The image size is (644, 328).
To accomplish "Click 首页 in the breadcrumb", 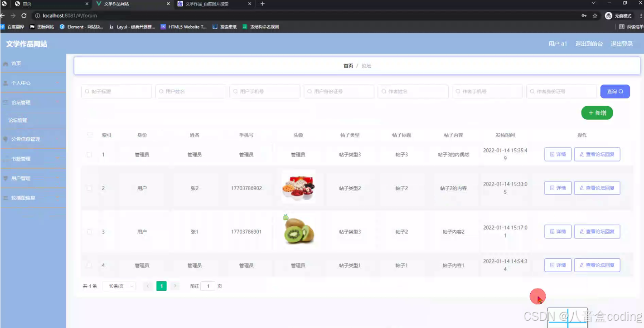I will [348, 66].
